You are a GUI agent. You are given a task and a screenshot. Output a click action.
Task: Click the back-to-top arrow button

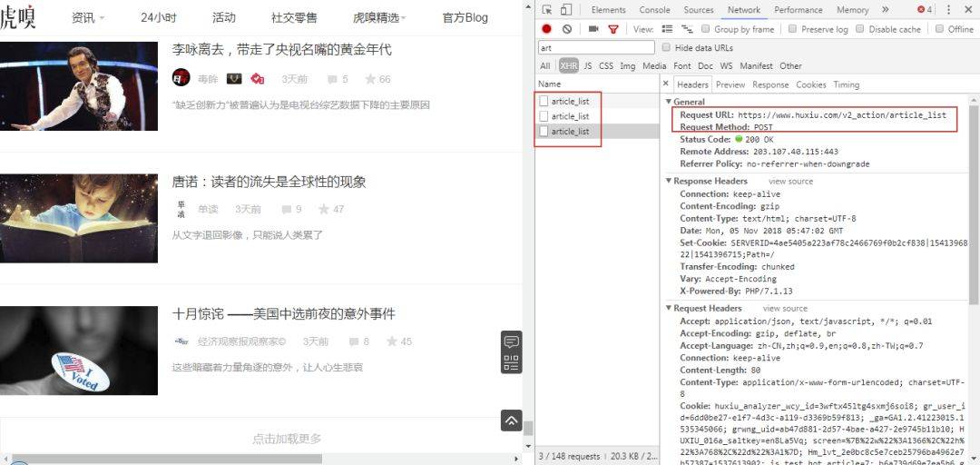[511, 420]
